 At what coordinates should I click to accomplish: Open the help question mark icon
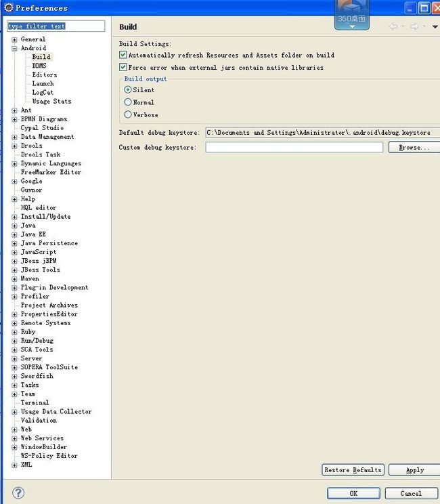(x=18, y=492)
